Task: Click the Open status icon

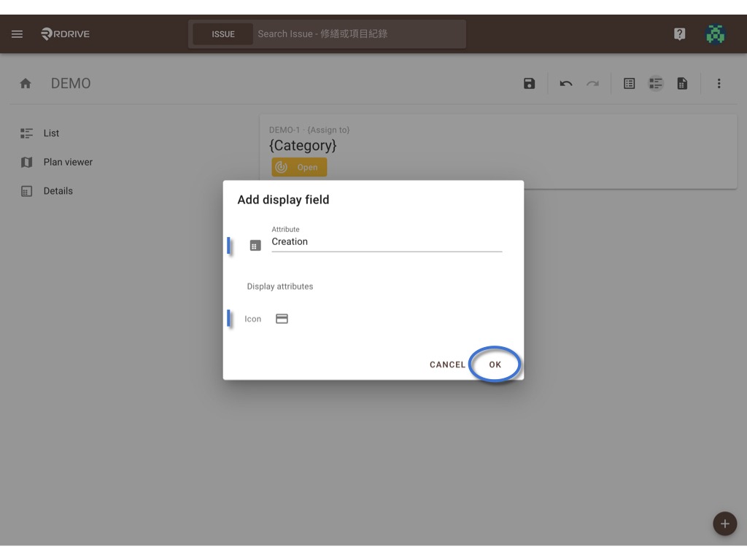Action: (282, 167)
